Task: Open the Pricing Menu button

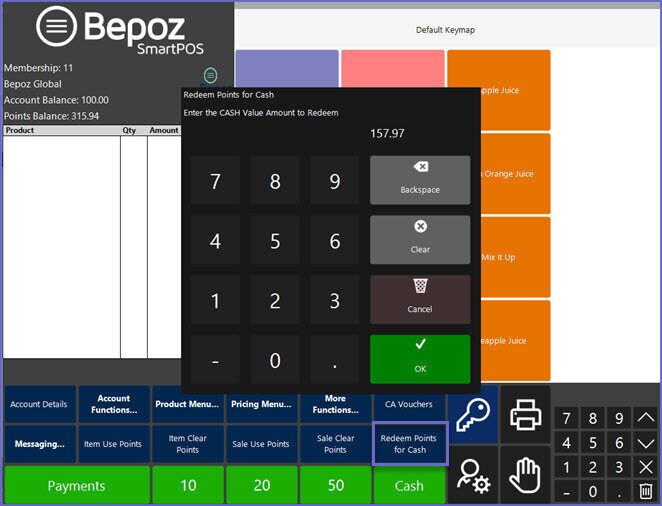Action: tap(260, 404)
